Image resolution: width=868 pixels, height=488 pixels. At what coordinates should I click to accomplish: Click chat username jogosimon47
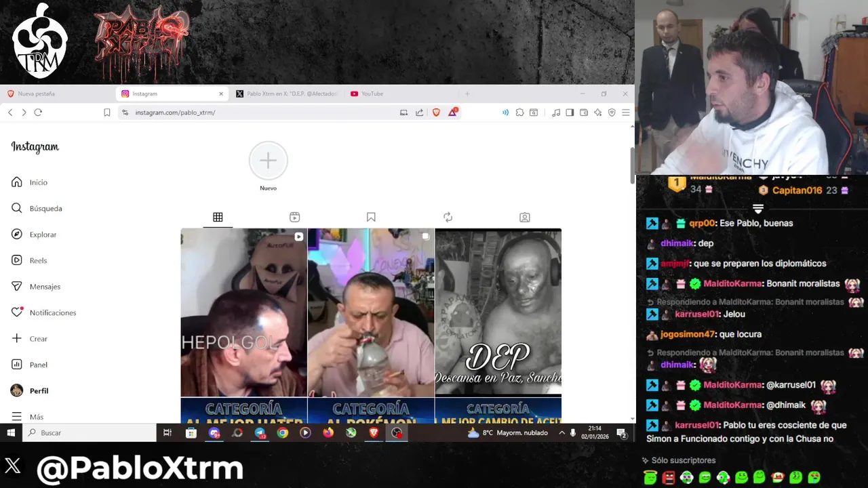688,334
